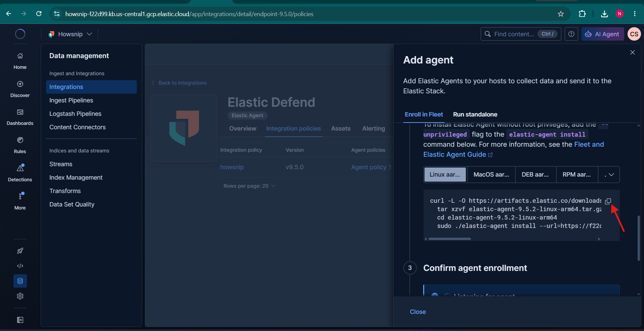Click the browser back arrow
The height and width of the screenshot is (331, 644).
click(9, 14)
